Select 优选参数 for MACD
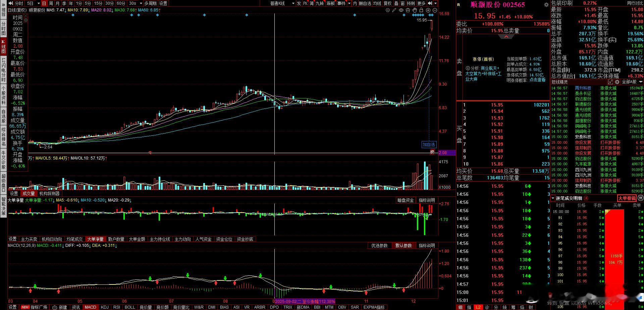The height and width of the screenshot is (310, 644). point(379,246)
